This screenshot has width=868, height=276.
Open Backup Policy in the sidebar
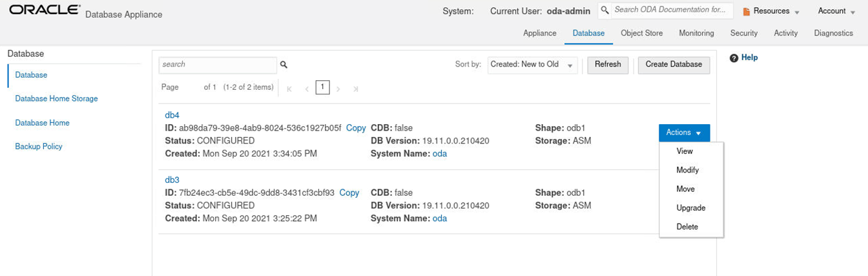click(39, 147)
